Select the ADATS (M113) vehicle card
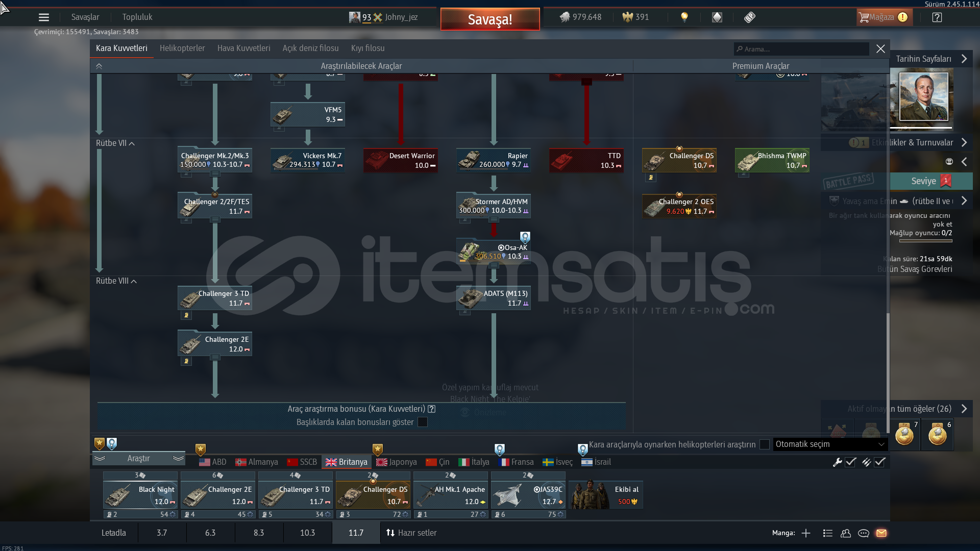 (494, 298)
